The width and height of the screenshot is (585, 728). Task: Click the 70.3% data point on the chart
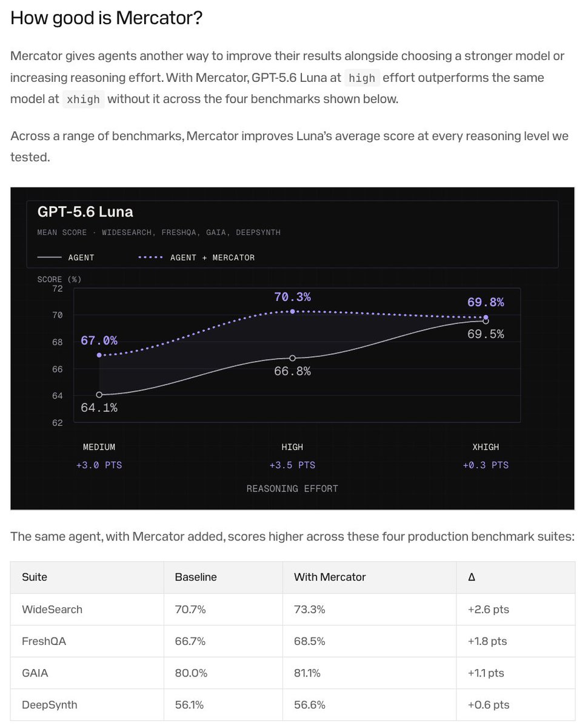click(293, 311)
